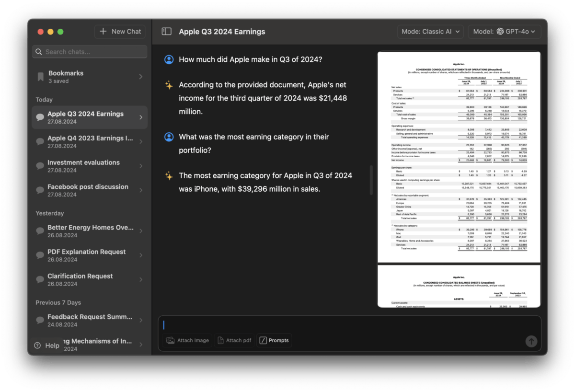The image size is (575, 392).
Task: Click the Attach Image picture icon
Action: 170,340
